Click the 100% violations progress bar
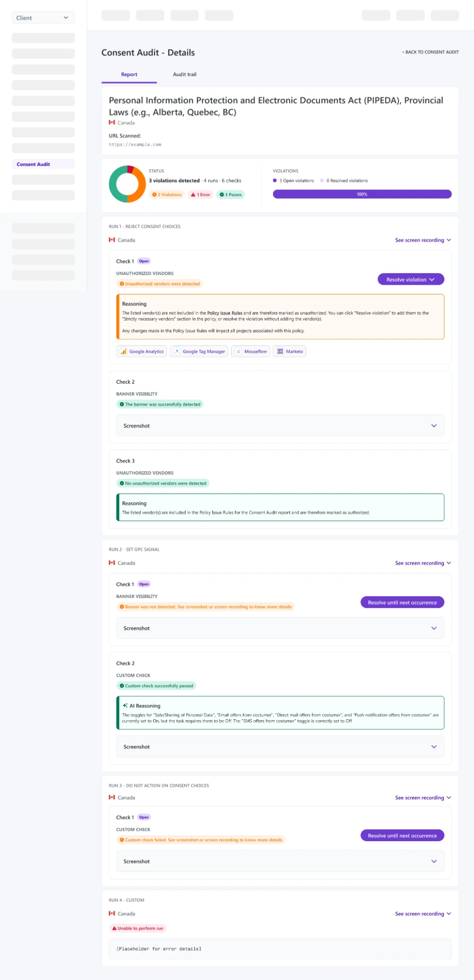 click(362, 194)
